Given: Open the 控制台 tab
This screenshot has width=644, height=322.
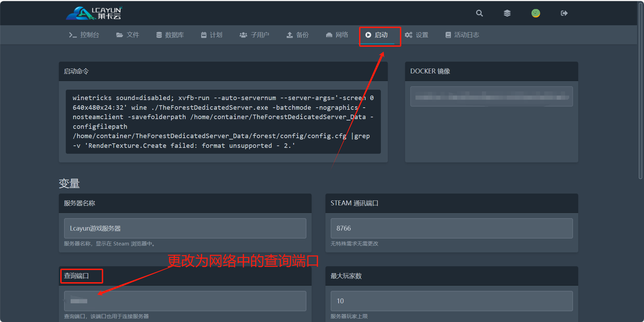Looking at the screenshot, I should click(x=84, y=35).
